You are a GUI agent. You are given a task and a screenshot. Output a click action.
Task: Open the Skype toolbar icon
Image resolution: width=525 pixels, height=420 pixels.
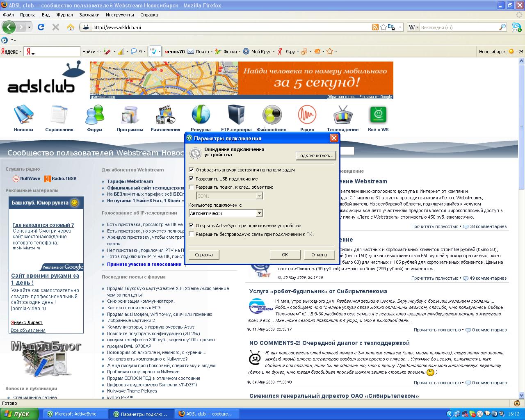click(x=516, y=27)
